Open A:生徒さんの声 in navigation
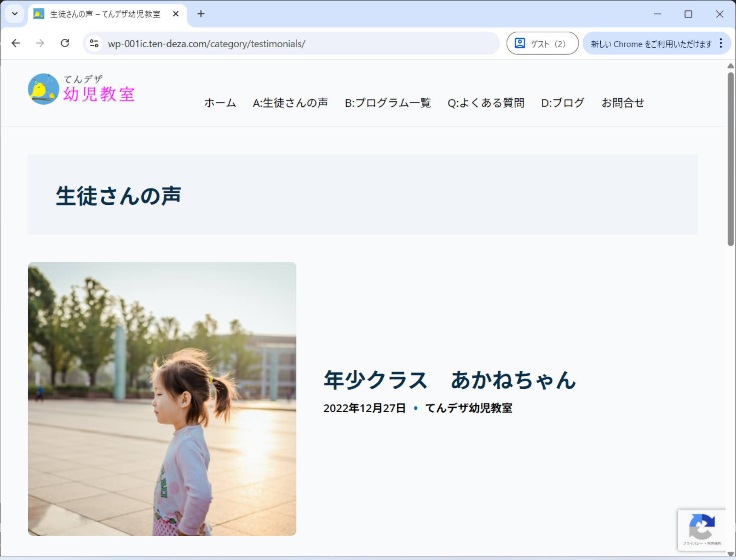 [290, 103]
